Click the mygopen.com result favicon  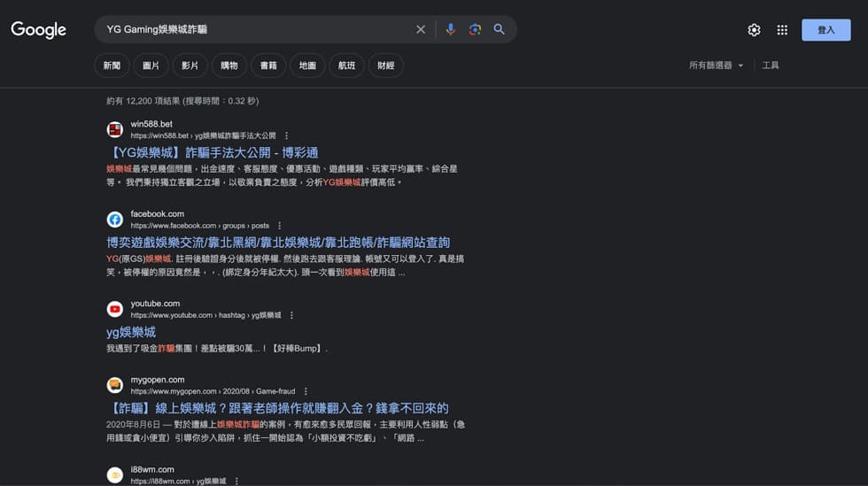click(114, 385)
